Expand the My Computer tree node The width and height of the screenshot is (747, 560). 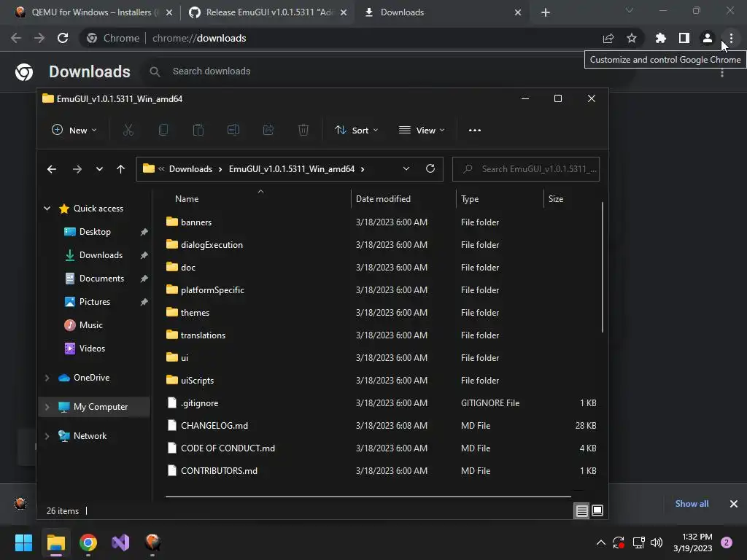tap(47, 407)
